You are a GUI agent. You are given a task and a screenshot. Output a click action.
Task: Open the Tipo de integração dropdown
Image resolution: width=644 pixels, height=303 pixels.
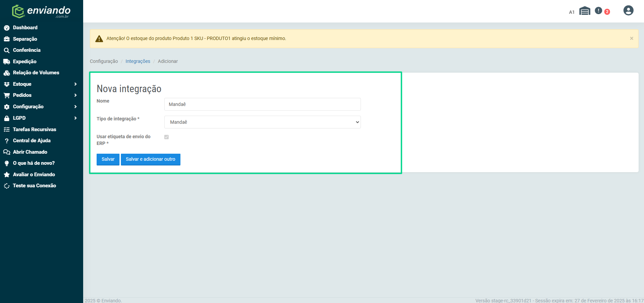click(x=262, y=122)
